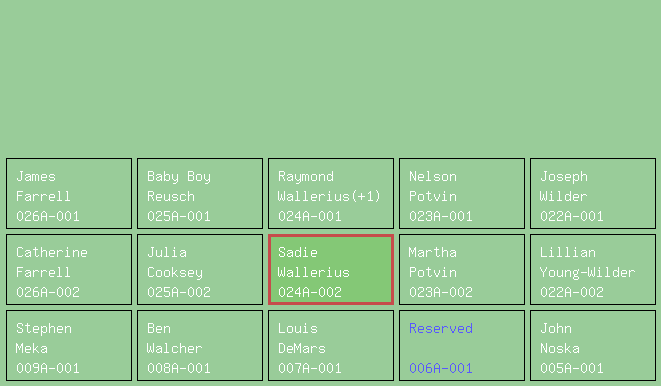Select Nelson Potvin plot 023A-001

pyautogui.click(x=462, y=193)
